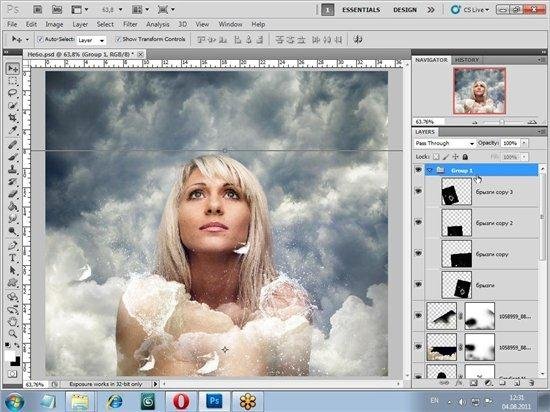This screenshot has height=412, width=550.
Task: Select the Eraser tool
Action: coord(13,194)
